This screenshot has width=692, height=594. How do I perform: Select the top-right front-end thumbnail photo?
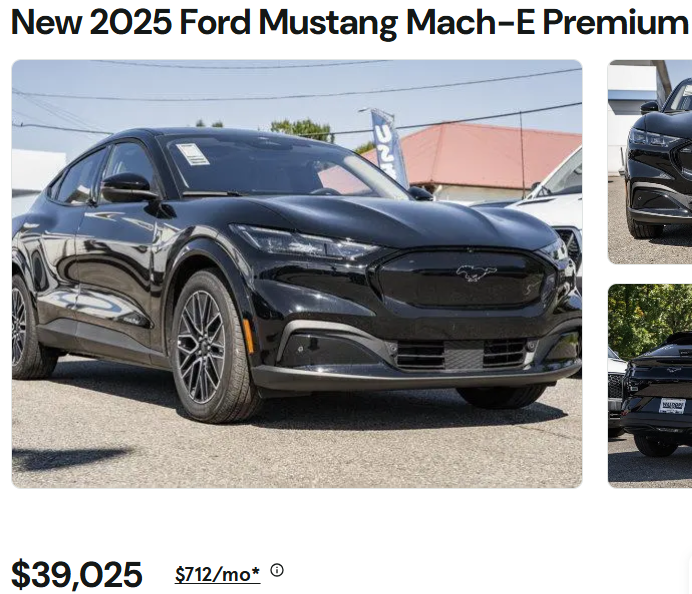pos(650,161)
